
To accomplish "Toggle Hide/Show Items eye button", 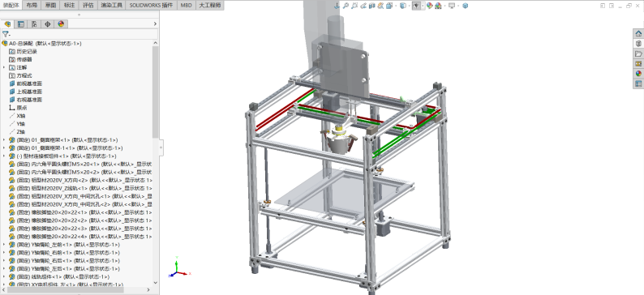I will 416,6.
